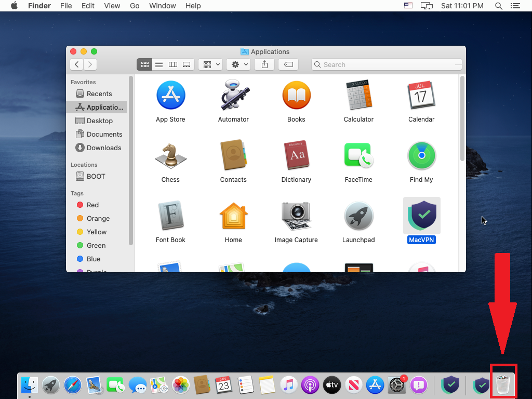Viewport: 532px width, 399px height.
Task: Click the Finder window vertical scrollbar
Action: coord(462,119)
